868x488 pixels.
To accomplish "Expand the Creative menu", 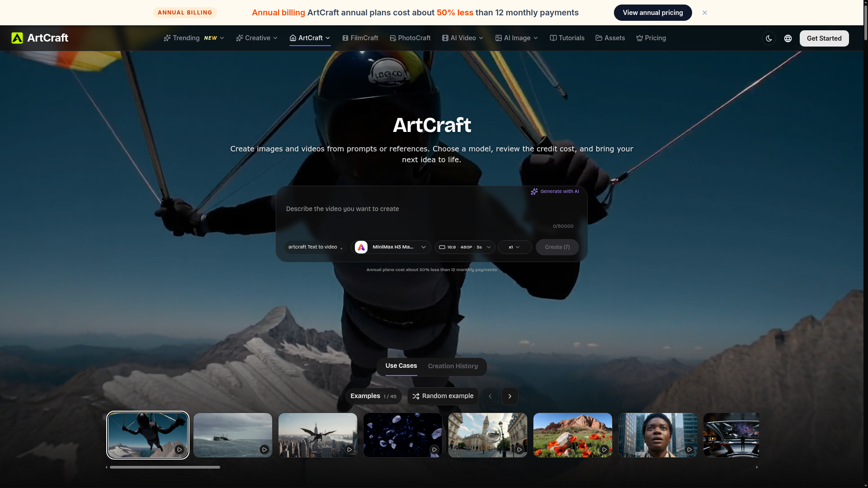I will [257, 38].
